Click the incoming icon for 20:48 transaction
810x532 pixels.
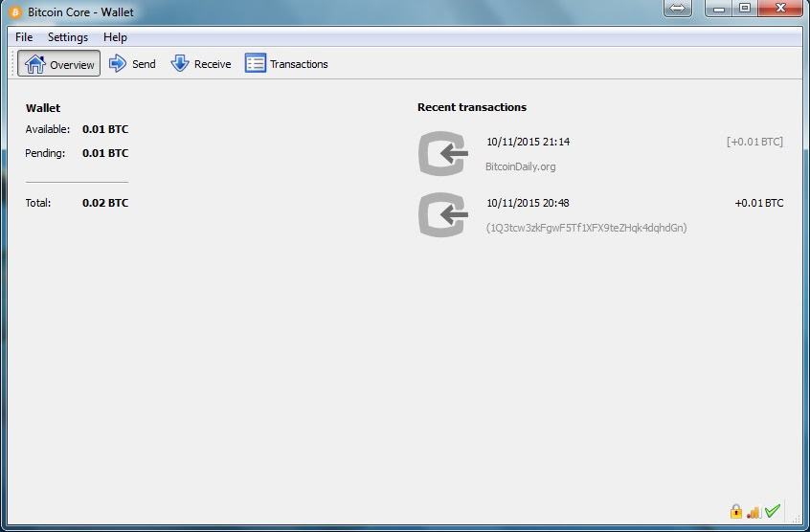(443, 214)
